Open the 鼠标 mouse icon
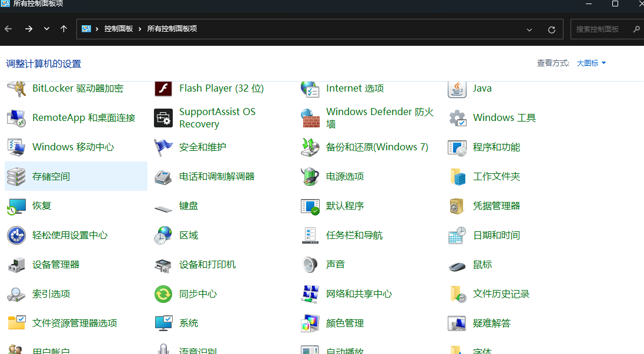644x354 pixels. pyautogui.click(x=457, y=266)
